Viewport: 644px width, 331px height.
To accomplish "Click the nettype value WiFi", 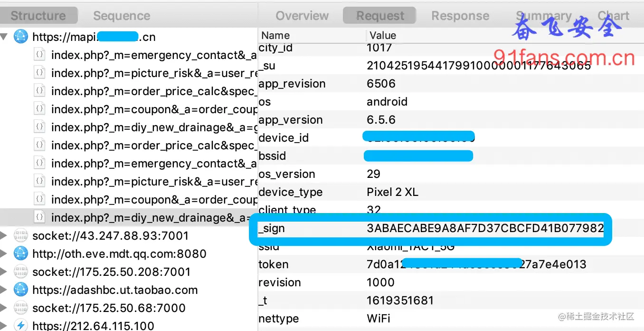I will (x=379, y=319).
